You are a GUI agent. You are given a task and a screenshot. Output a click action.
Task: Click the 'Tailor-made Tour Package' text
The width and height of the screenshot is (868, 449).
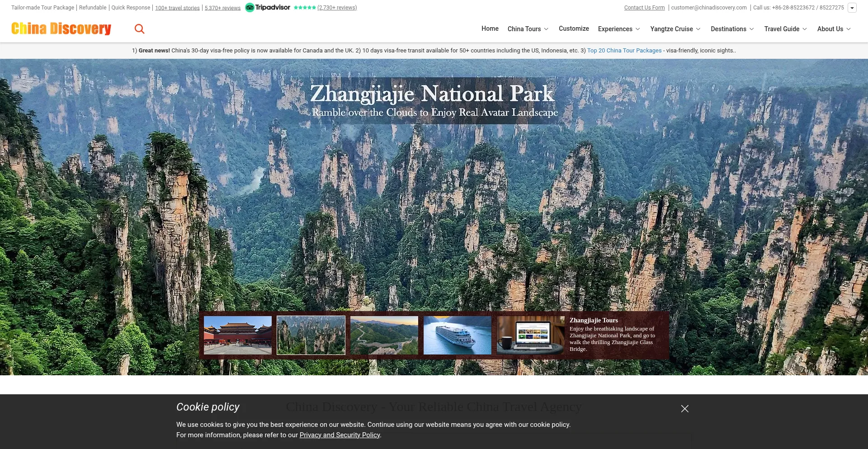coord(42,8)
